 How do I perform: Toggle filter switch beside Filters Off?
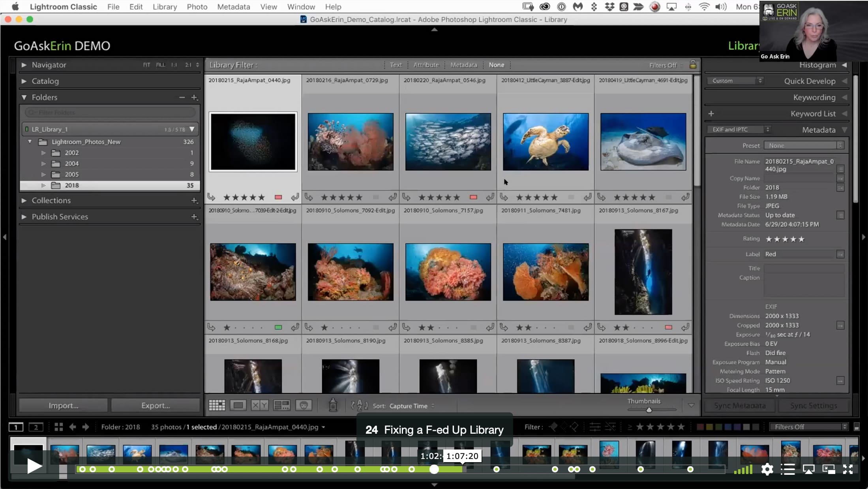pyautogui.click(x=857, y=427)
